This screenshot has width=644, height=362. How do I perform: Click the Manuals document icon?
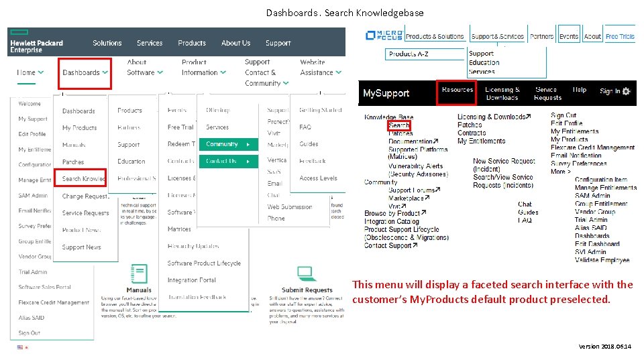pyautogui.click(x=139, y=274)
